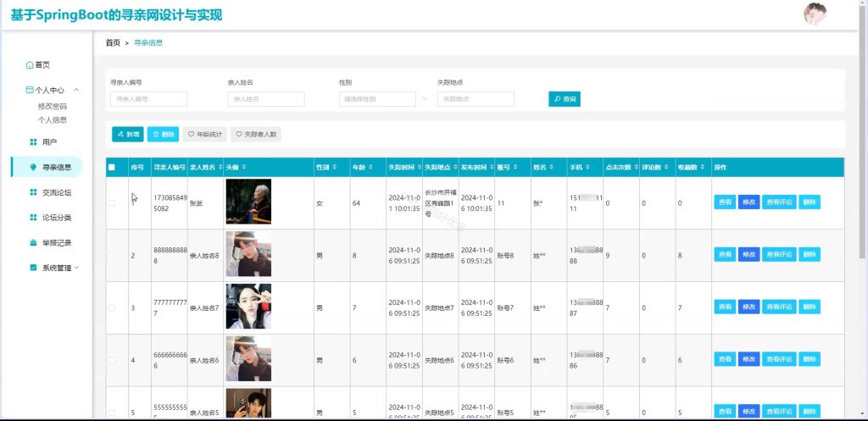The width and height of the screenshot is (868, 421).
Task: Click 查看 for the 亲人姓名6 row
Action: pos(725,359)
